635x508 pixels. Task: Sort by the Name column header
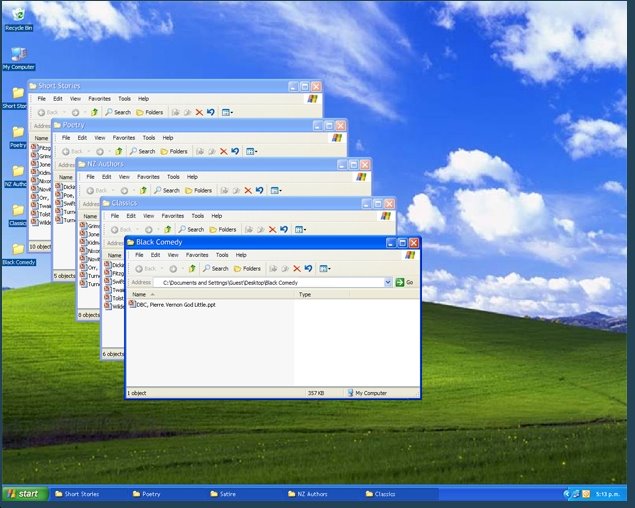point(211,295)
